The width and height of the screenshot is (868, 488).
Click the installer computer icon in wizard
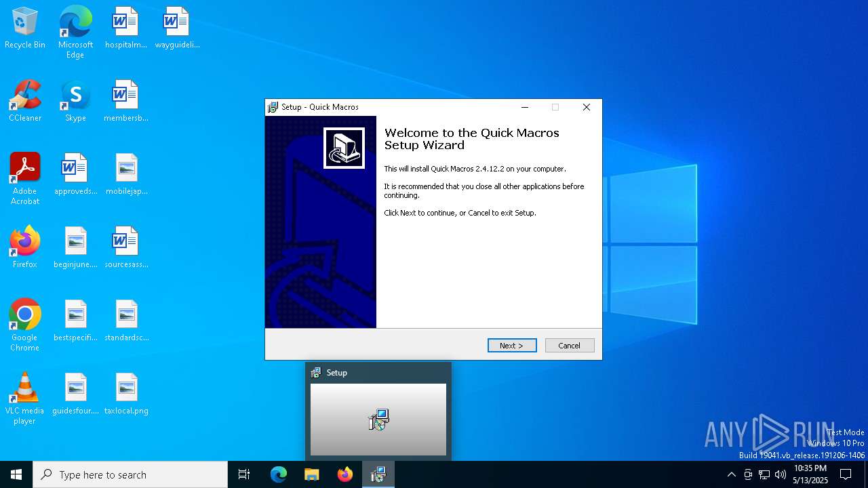click(344, 148)
